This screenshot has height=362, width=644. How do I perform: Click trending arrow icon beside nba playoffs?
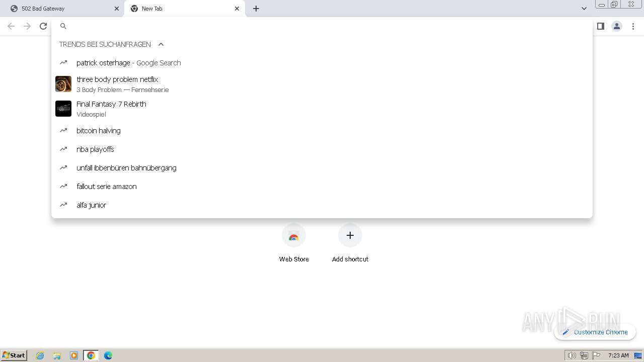click(x=63, y=149)
